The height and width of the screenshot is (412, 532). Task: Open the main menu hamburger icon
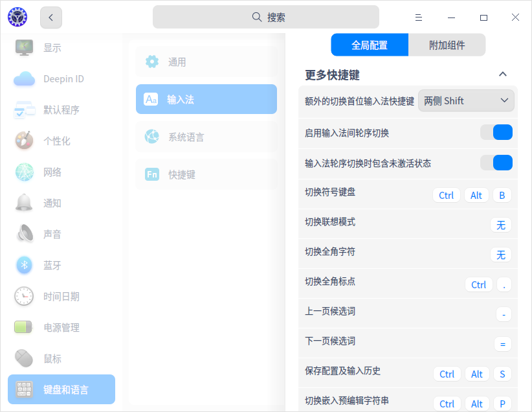(x=419, y=17)
